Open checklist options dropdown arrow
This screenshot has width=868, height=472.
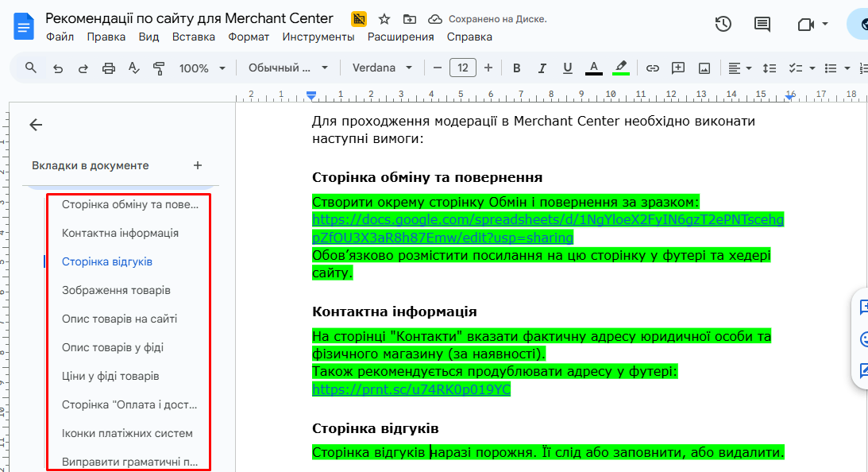(812, 68)
